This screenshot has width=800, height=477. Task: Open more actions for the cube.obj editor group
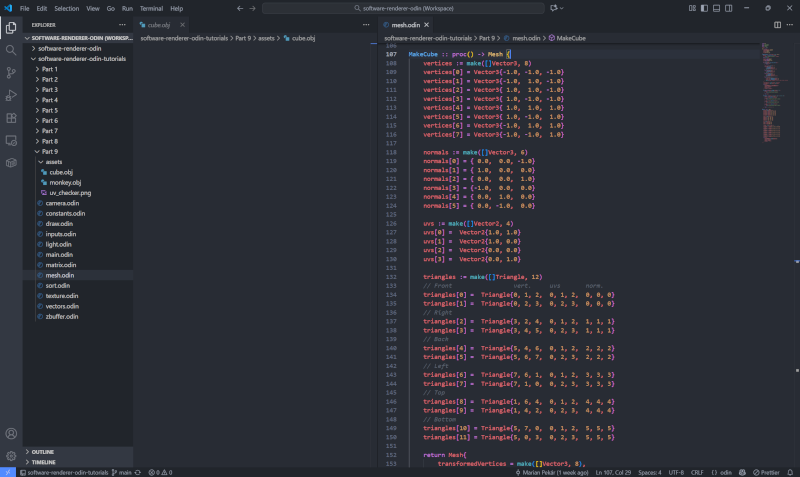[366, 24]
